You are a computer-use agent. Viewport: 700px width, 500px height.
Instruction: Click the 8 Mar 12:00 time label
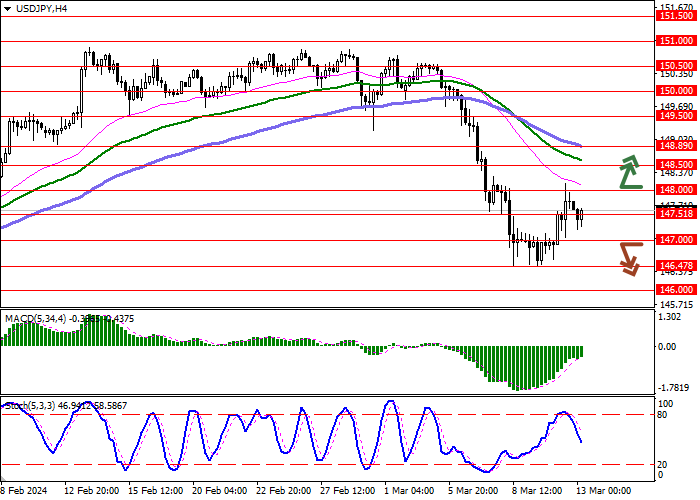[538, 491]
